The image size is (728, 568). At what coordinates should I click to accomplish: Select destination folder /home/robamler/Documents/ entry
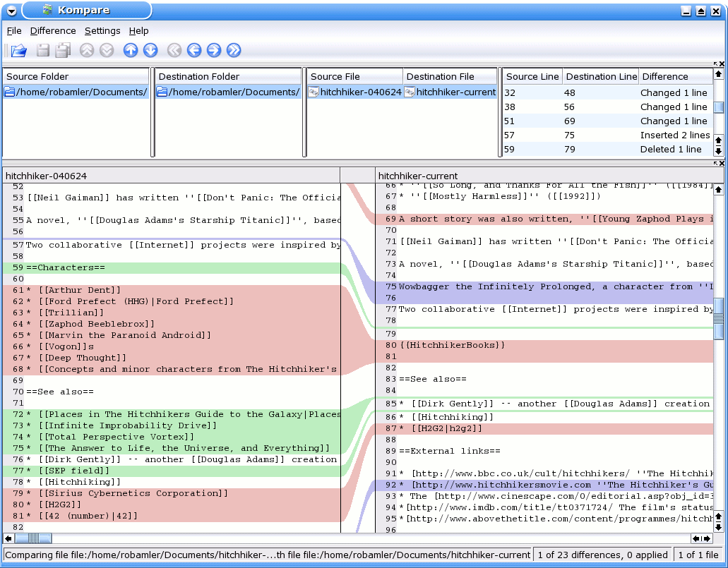click(228, 92)
